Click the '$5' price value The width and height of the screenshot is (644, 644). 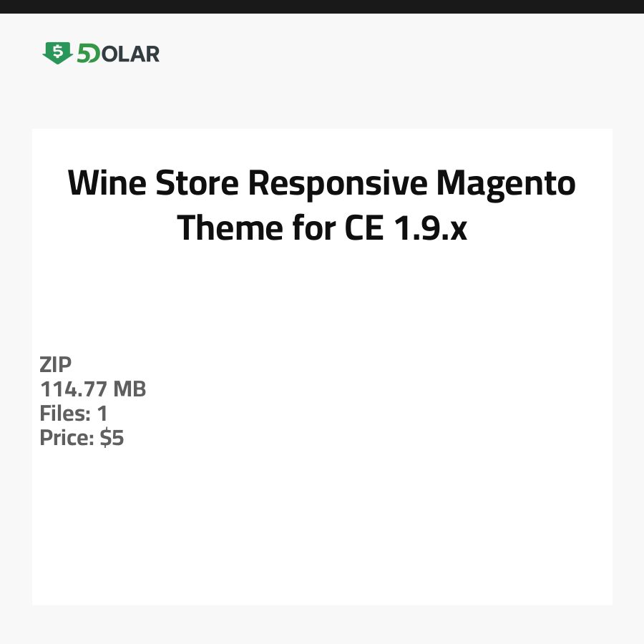tap(112, 438)
